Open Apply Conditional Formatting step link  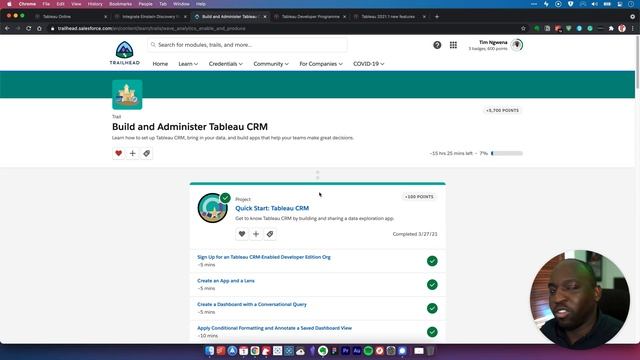click(x=274, y=328)
